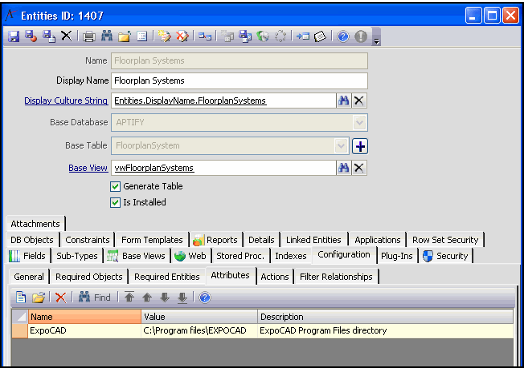Select the Required Objects sub-tab

tap(89, 277)
